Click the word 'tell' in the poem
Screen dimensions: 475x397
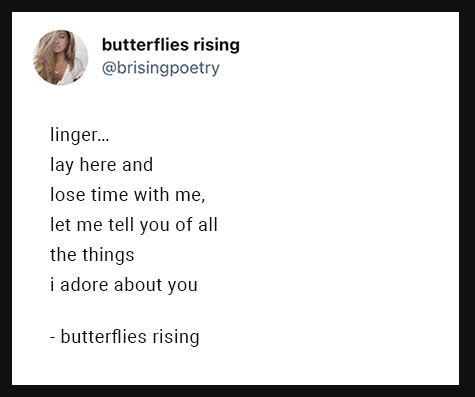tap(121, 225)
